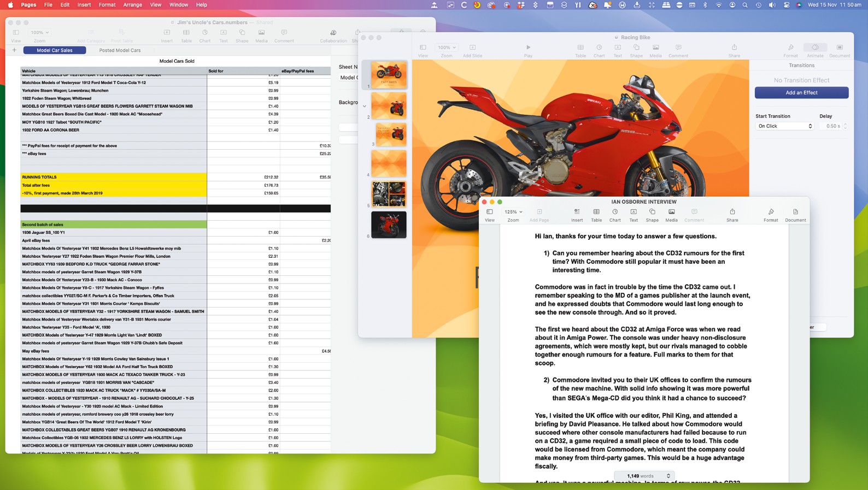Click Comment icon in the Keynote Racing Bike toolbar
Viewport: 868px width, 490px height.
(x=678, y=50)
